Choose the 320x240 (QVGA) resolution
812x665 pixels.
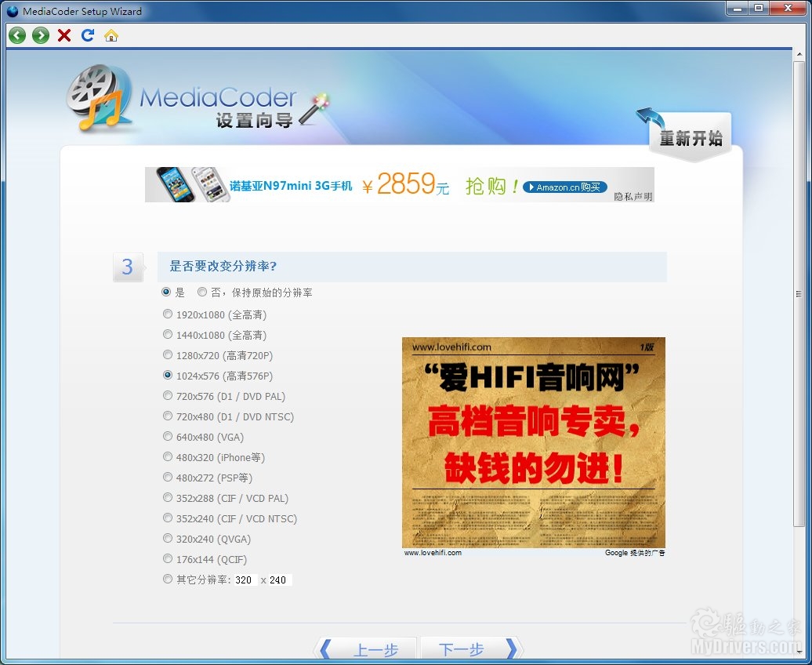coord(167,538)
